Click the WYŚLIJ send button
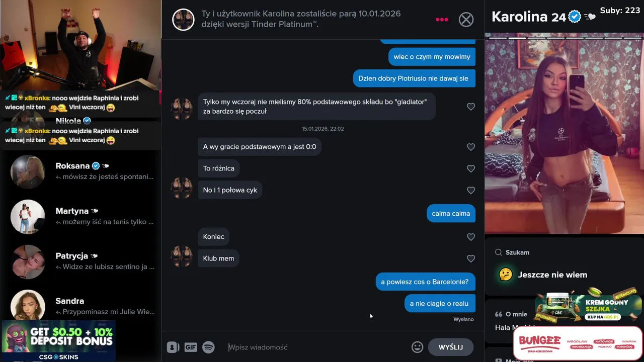 point(451,347)
